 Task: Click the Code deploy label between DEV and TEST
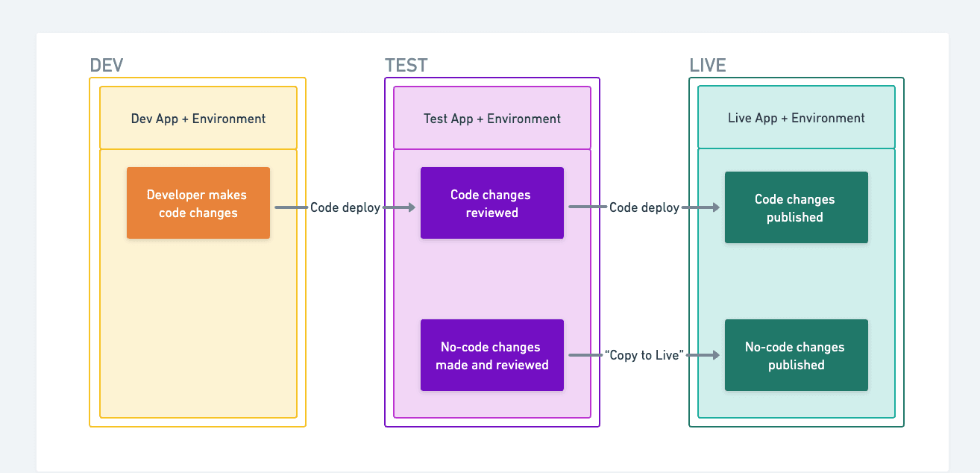tap(345, 207)
